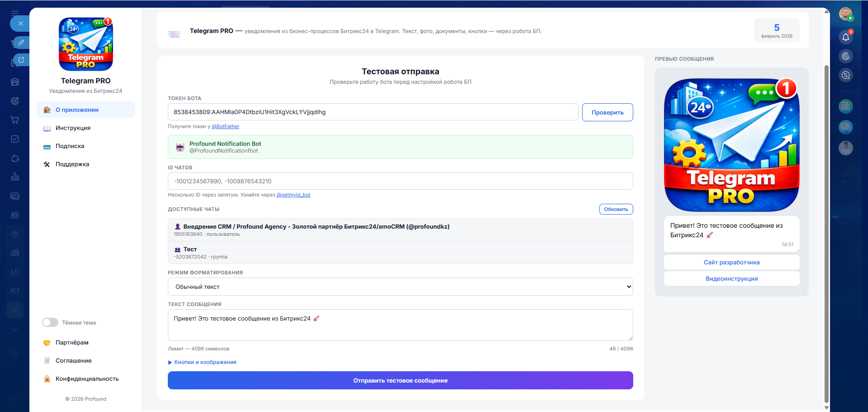
Task: Go to Подписка in the sidebar
Action: pyautogui.click(x=70, y=146)
